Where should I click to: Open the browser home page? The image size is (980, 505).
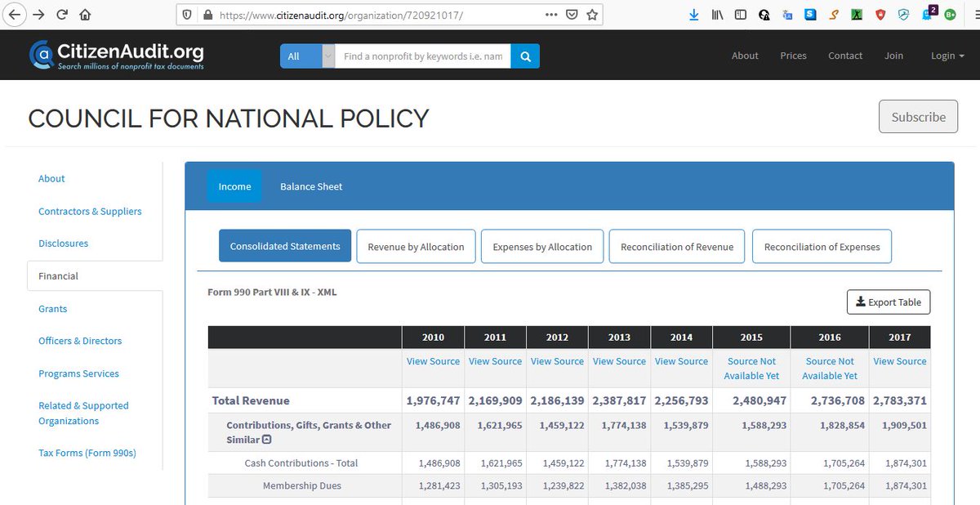85,15
